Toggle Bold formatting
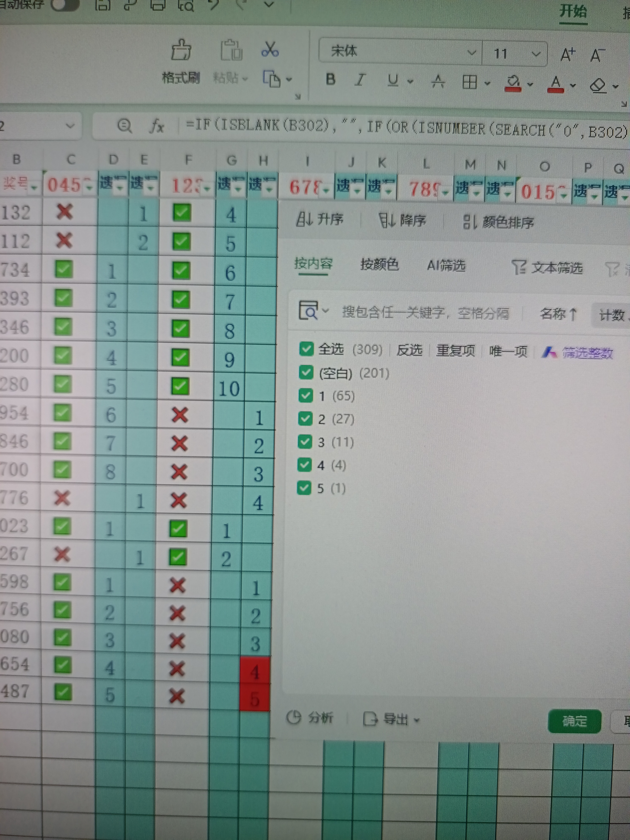The height and width of the screenshot is (840, 630). click(331, 79)
